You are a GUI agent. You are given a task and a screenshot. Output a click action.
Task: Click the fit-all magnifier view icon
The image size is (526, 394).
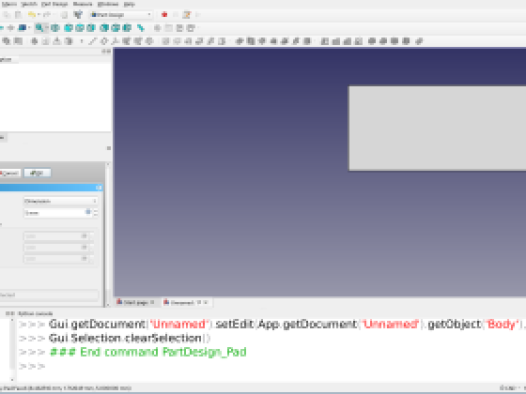[39, 28]
